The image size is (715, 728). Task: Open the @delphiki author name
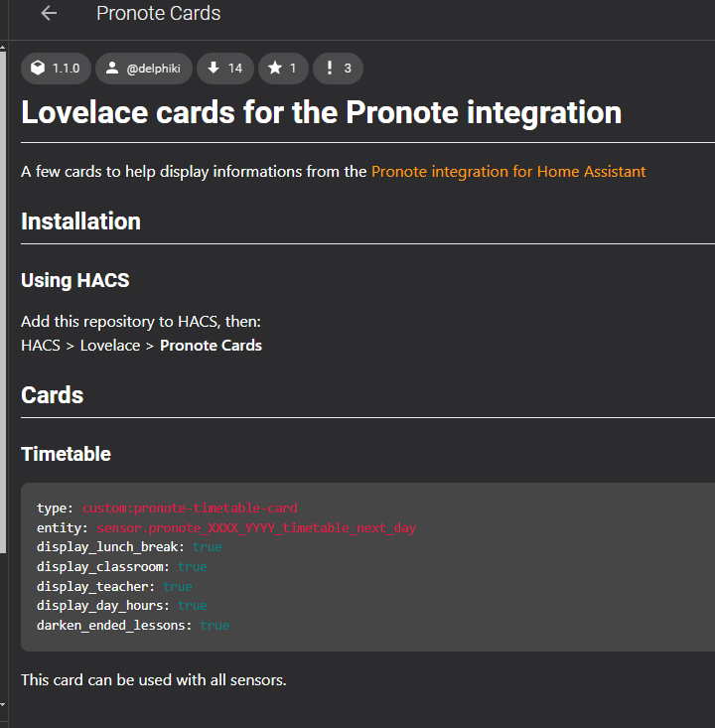[153, 69]
